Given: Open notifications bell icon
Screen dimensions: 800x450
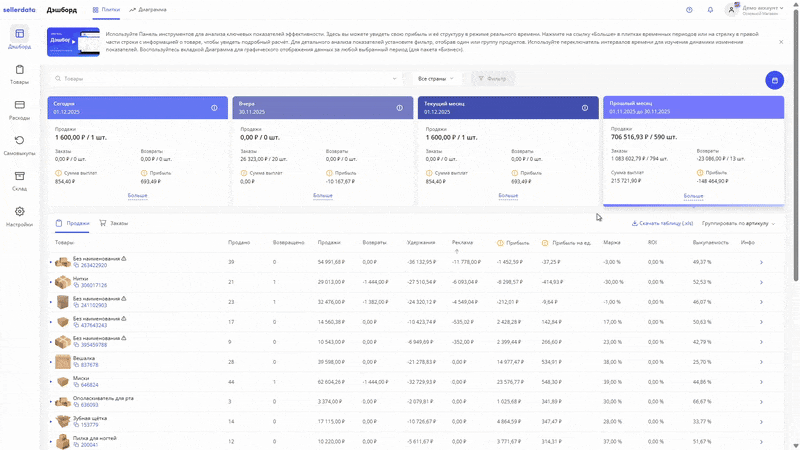Looking at the screenshot, I should pyautogui.click(x=710, y=10).
